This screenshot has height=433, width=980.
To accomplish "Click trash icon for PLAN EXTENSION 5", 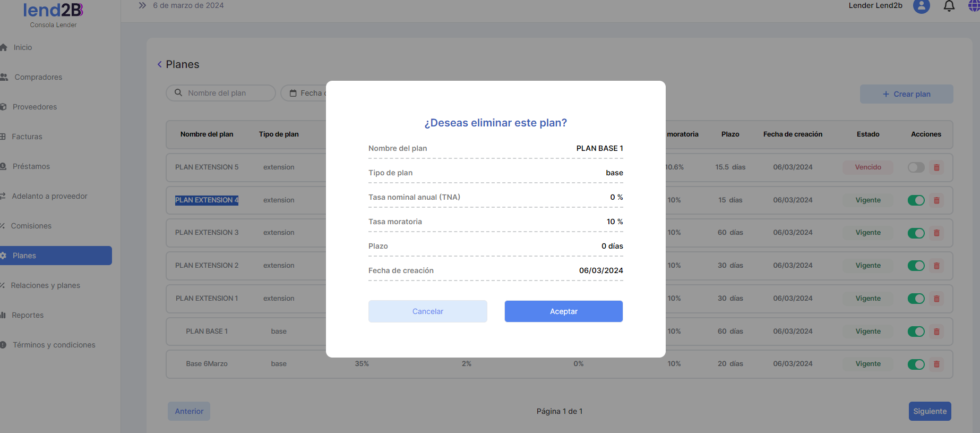I will [936, 167].
